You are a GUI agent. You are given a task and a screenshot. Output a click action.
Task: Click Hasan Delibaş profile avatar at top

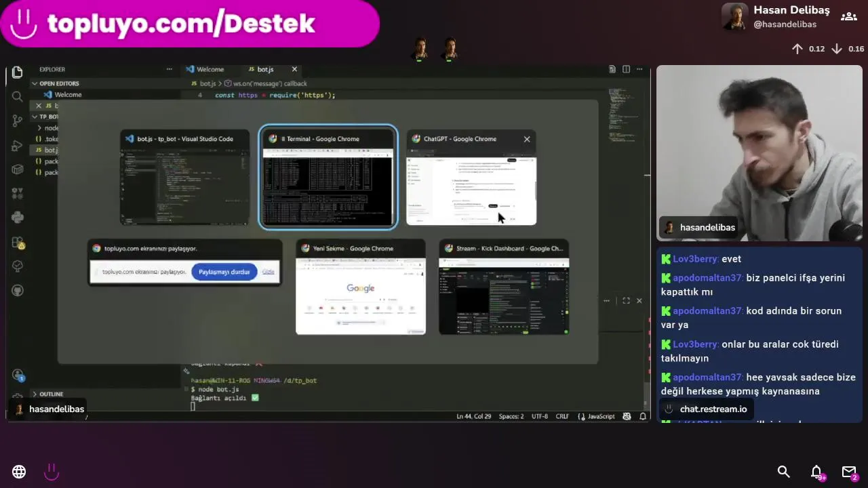click(734, 17)
